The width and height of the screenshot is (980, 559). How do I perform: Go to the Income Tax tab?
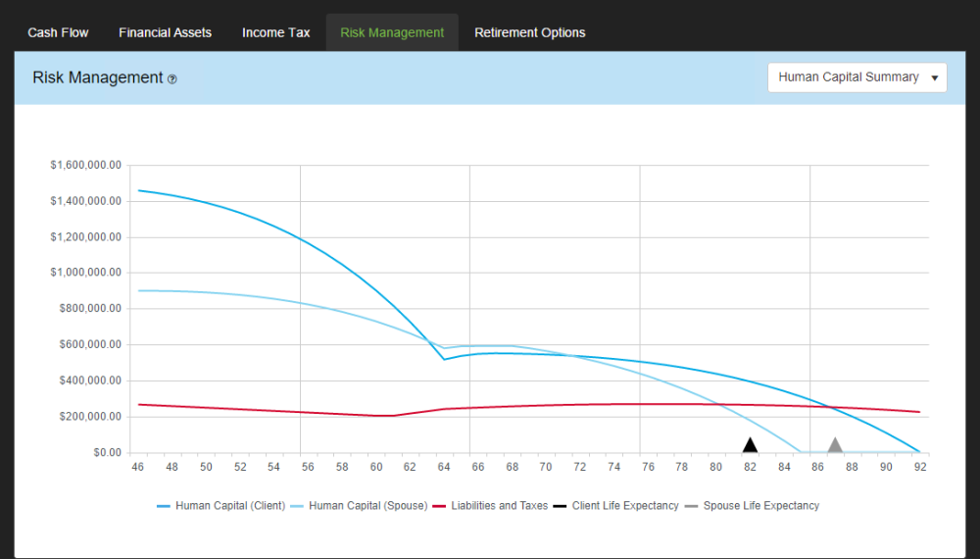(x=275, y=32)
